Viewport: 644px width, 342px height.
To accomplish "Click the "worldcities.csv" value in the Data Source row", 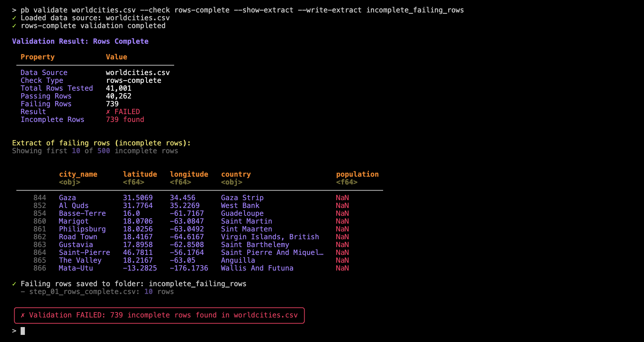I will (x=138, y=73).
